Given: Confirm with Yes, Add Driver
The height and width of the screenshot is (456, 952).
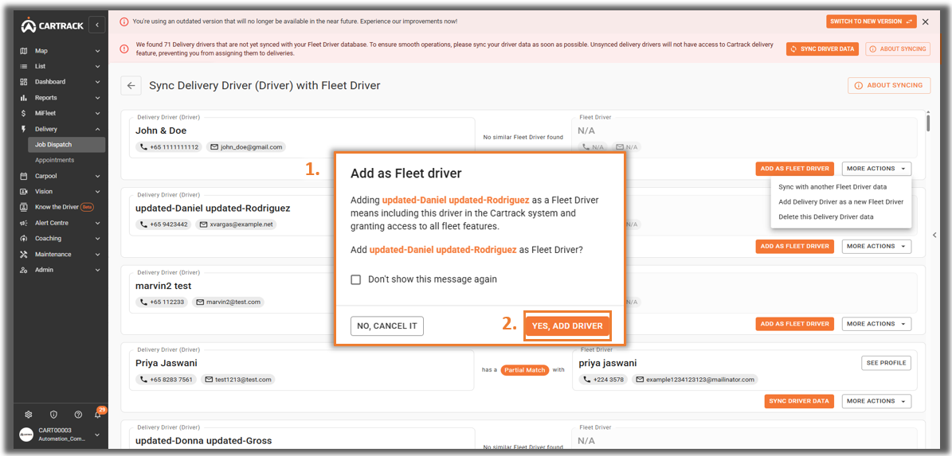Looking at the screenshot, I should [x=567, y=326].
